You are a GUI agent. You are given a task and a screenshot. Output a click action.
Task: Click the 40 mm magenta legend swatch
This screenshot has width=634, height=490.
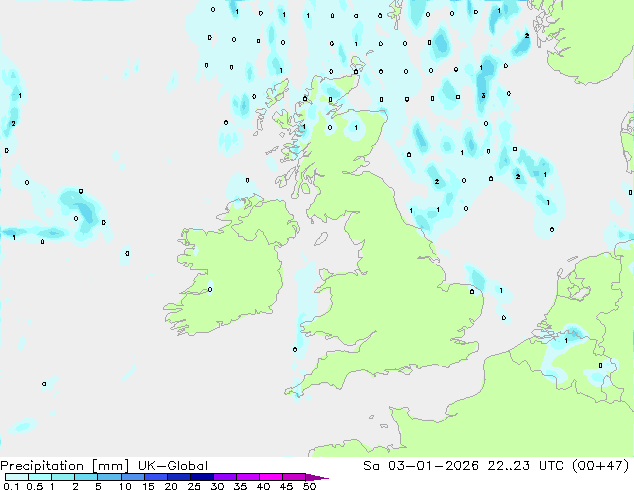(x=272, y=478)
